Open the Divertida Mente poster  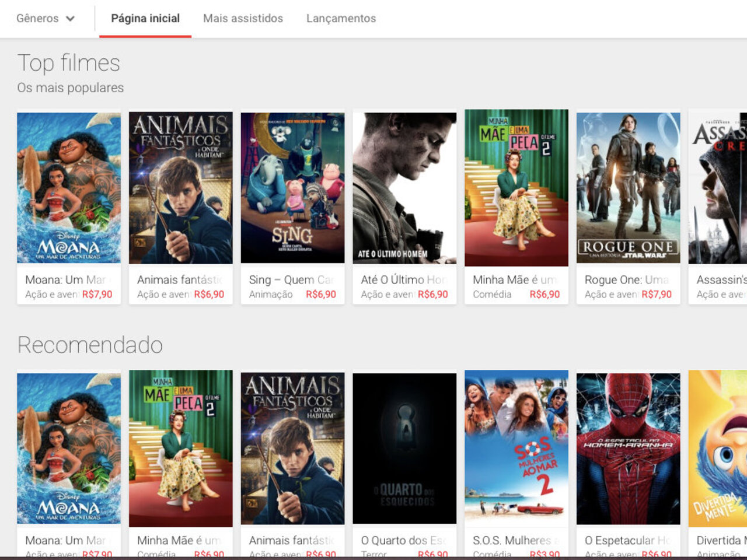(718, 449)
